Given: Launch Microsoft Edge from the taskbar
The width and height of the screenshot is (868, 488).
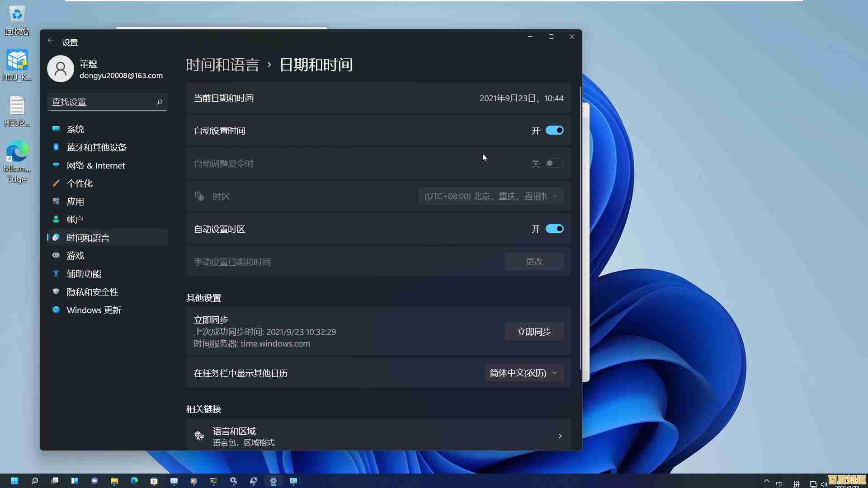Looking at the screenshot, I should point(134,481).
